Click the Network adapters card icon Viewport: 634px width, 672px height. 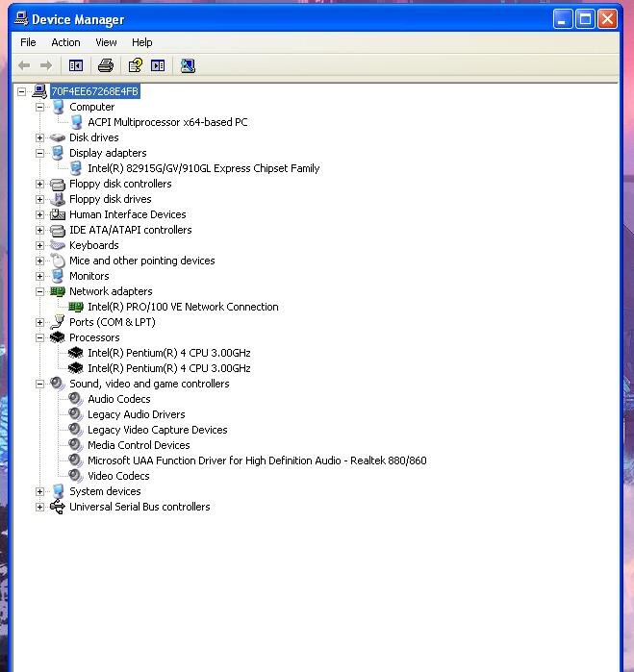(58, 292)
